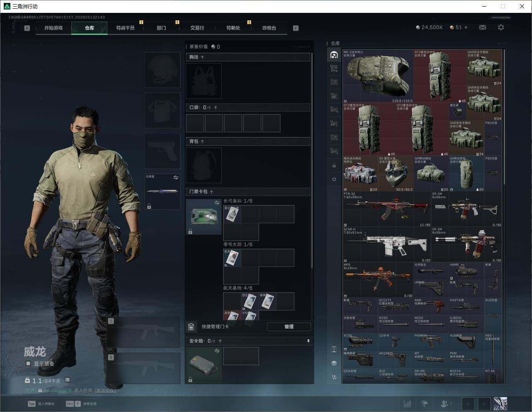This screenshot has width=532, height=412.
Task: Toggle the 显示装备 checkbox
Action: tap(28, 363)
